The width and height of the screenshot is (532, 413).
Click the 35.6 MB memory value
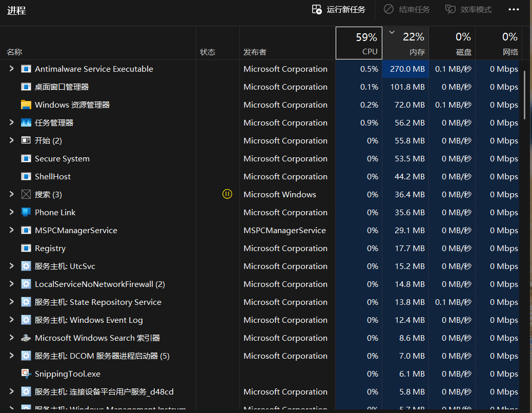tap(410, 212)
